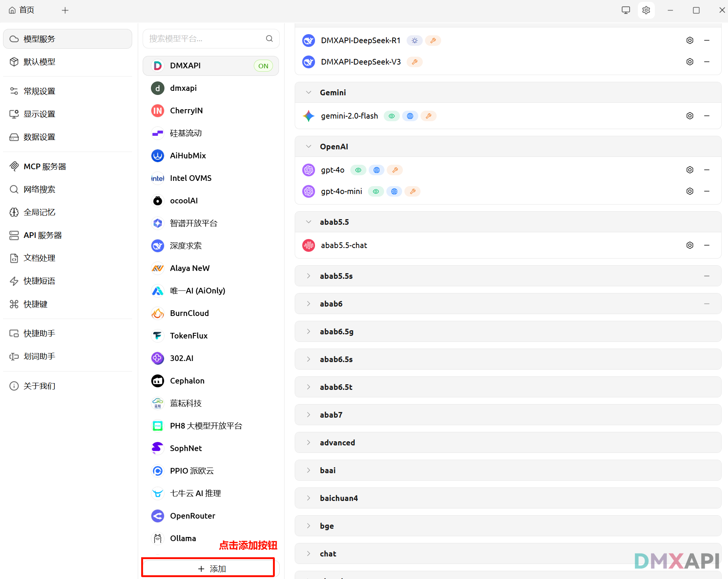Open settings gear for gpt-4o model
The image size is (728, 579).
click(690, 170)
